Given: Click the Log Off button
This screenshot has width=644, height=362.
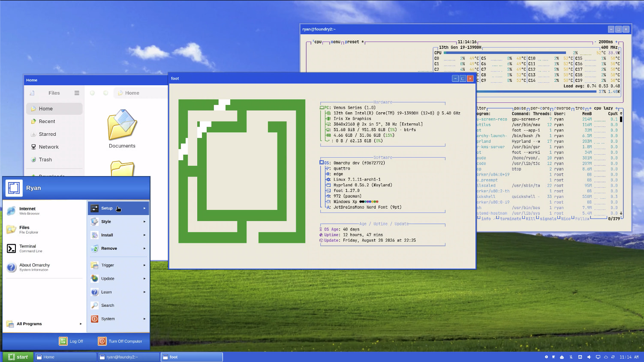Looking at the screenshot, I should pyautogui.click(x=71, y=341).
